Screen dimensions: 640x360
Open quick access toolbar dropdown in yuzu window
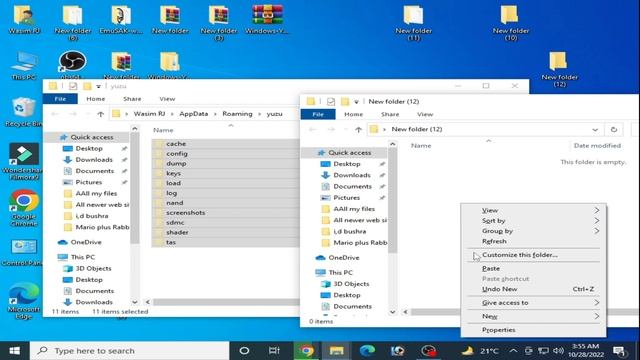[x=98, y=87]
